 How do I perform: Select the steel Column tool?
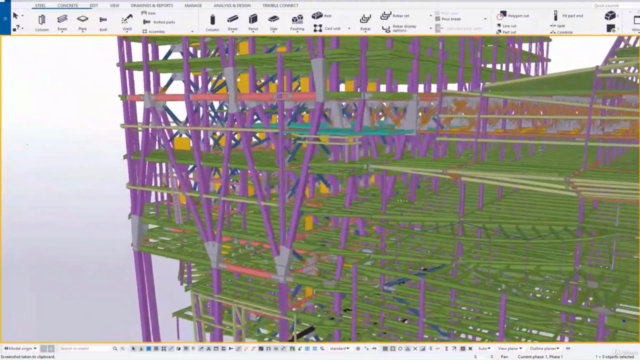42,22
